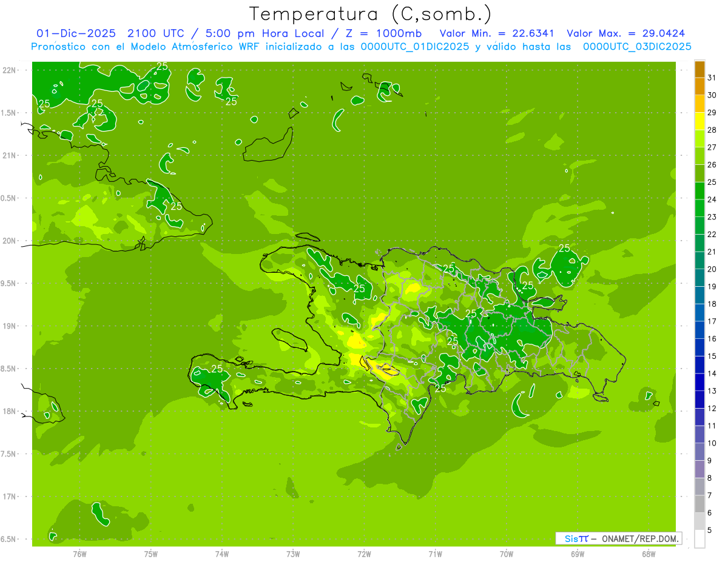This screenshot has width=728, height=562.
Task: Click the '6.5N' latitude axis label
Action: tap(9, 539)
